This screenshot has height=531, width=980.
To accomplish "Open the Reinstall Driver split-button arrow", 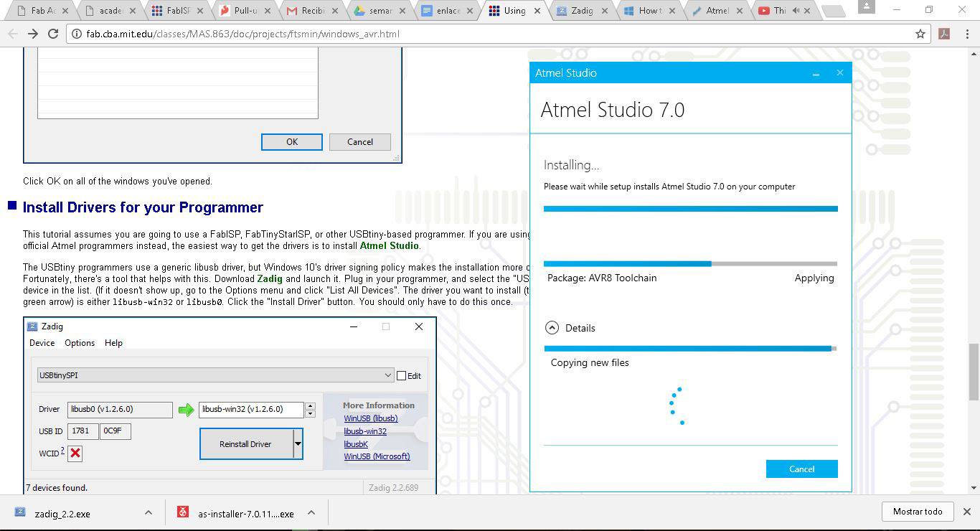I will (x=298, y=444).
